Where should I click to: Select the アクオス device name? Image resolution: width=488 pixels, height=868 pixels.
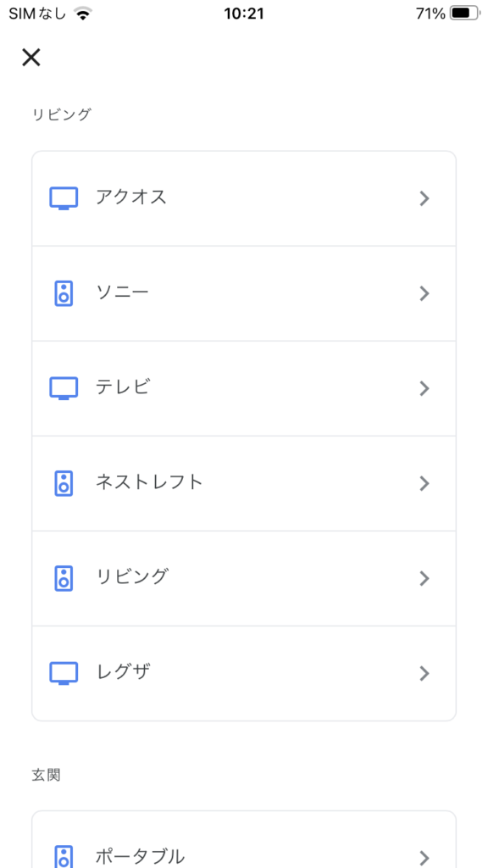[131, 197]
